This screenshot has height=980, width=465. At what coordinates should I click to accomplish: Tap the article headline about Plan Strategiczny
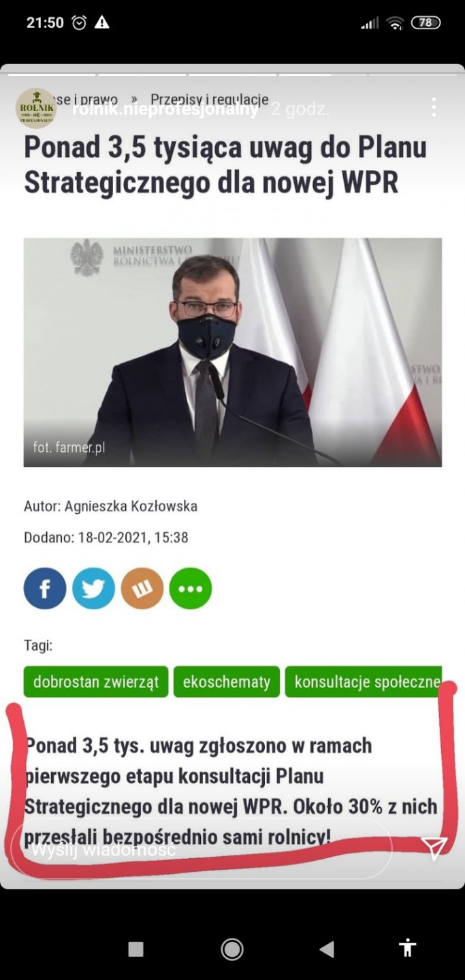click(225, 165)
